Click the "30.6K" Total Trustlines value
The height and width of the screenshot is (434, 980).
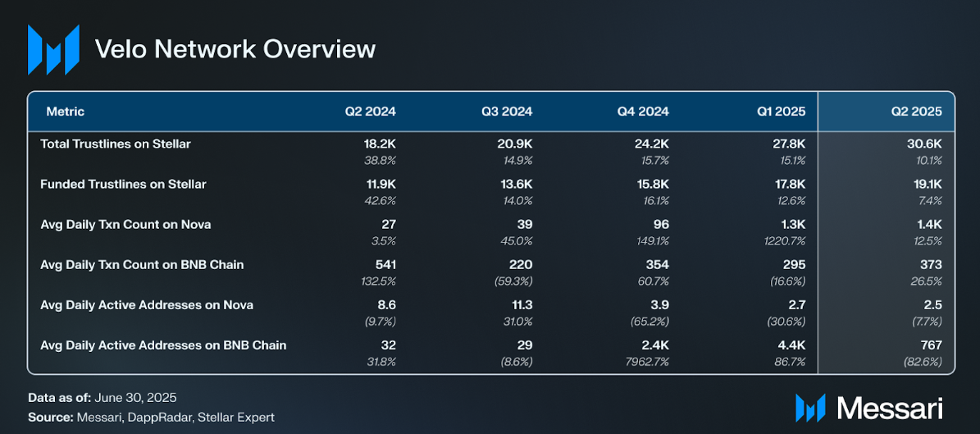tap(925, 144)
